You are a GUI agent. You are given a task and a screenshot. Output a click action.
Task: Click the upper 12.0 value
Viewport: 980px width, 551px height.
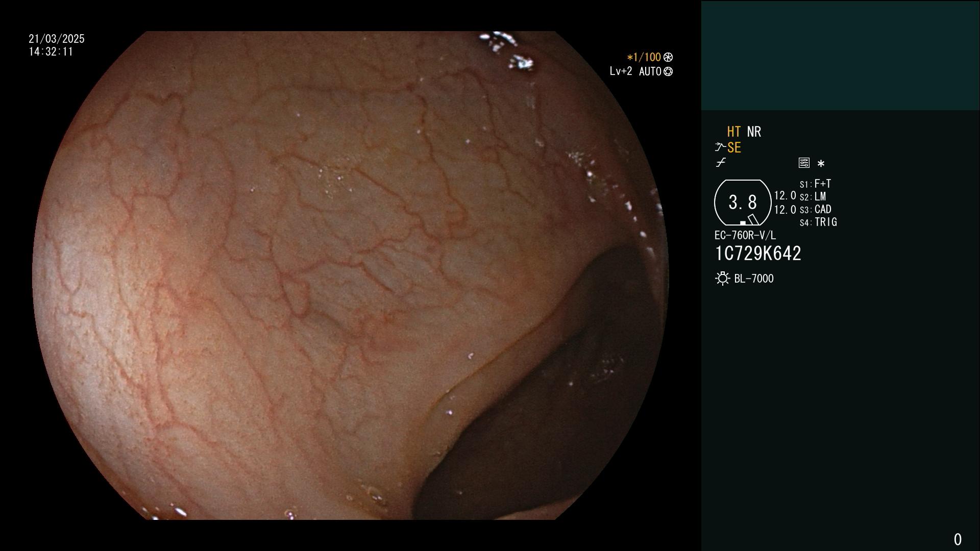coord(785,195)
